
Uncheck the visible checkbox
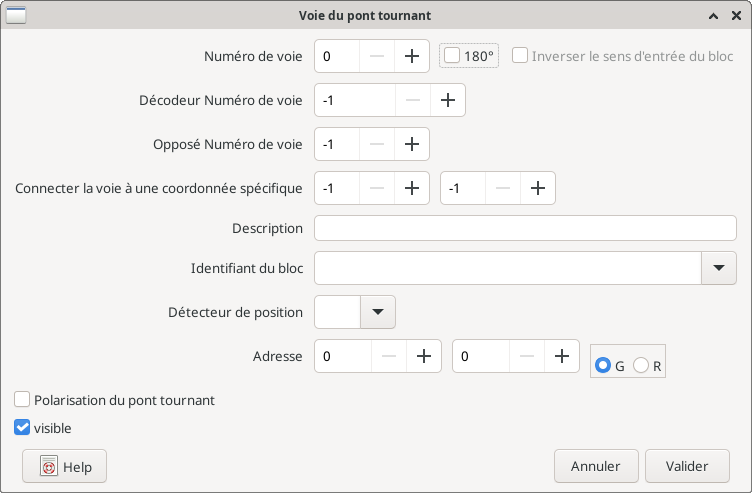point(22,428)
